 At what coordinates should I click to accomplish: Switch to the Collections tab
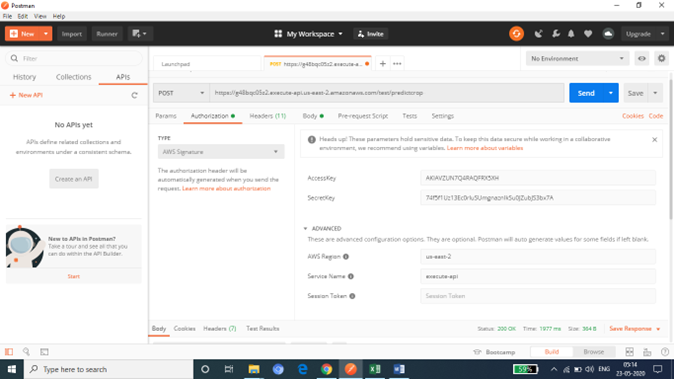74,77
